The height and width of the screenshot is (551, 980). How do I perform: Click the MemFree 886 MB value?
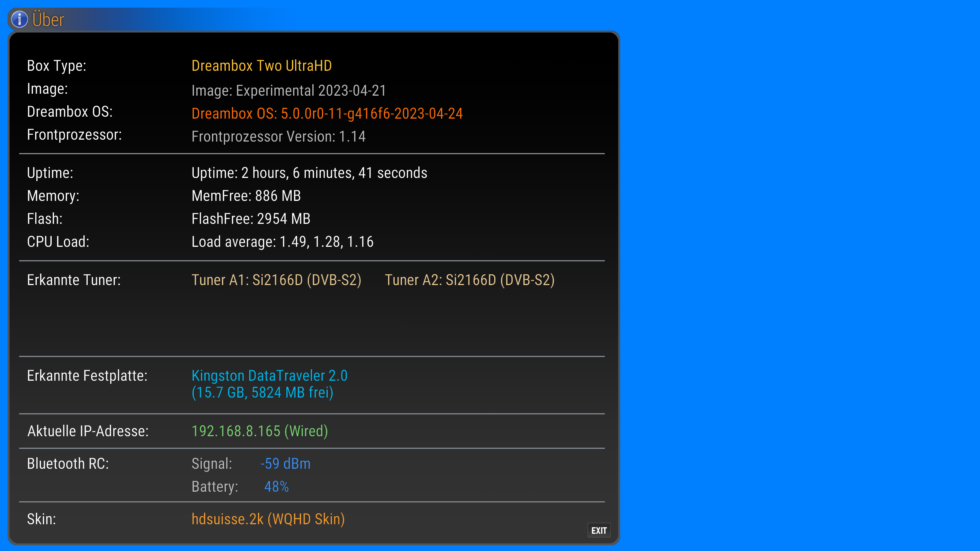coord(246,196)
